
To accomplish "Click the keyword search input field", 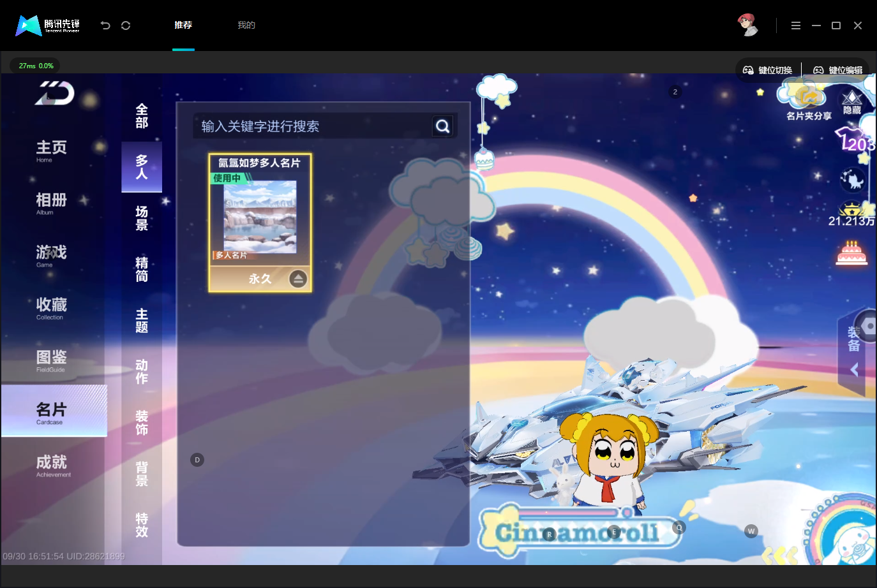I will (x=313, y=126).
